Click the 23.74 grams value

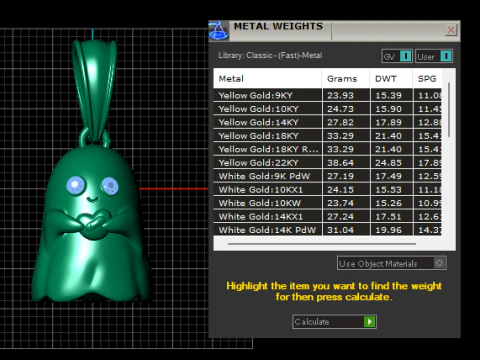pos(340,203)
